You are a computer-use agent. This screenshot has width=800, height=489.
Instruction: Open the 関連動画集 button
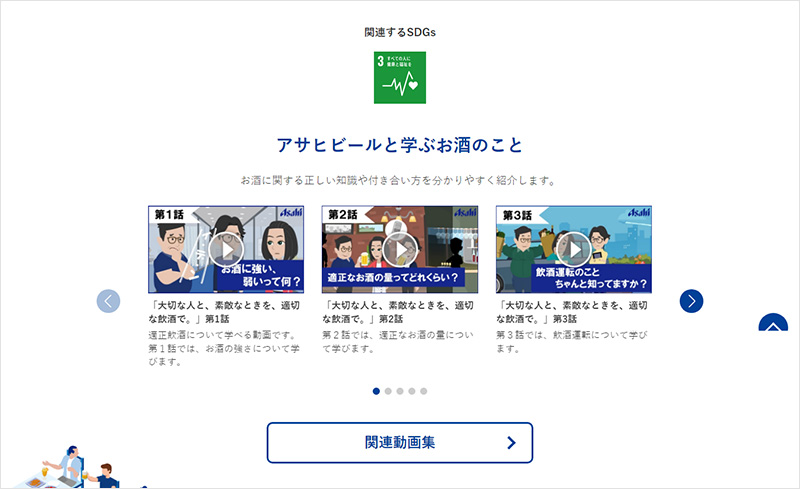coord(399,443)
